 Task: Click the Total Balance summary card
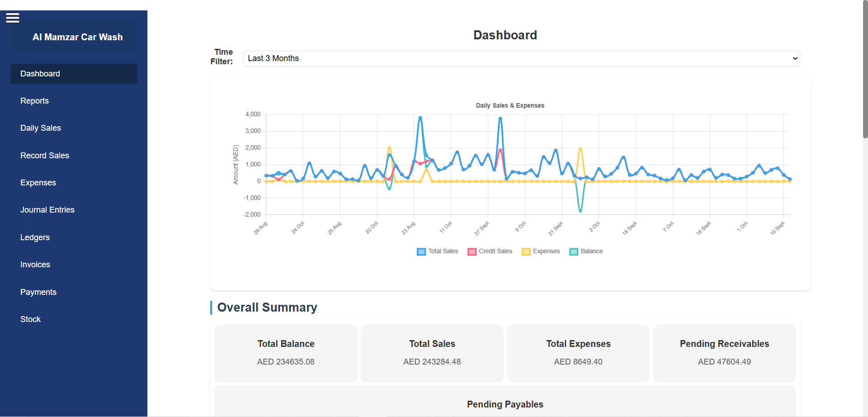[286, 352]
